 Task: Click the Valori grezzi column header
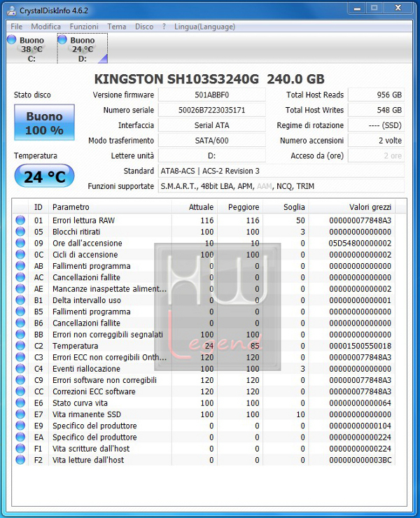point(352,207)
